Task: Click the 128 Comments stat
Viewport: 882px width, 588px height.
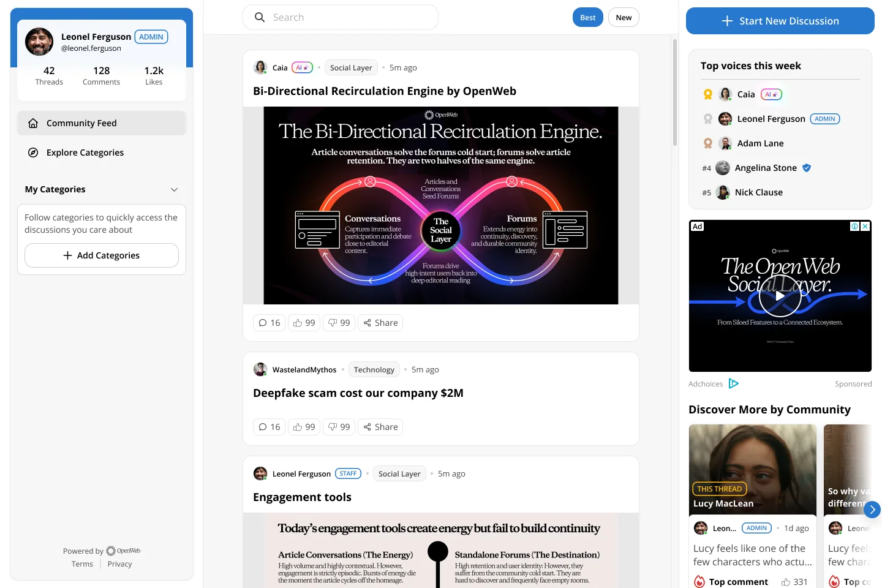Action: point(102,75)
